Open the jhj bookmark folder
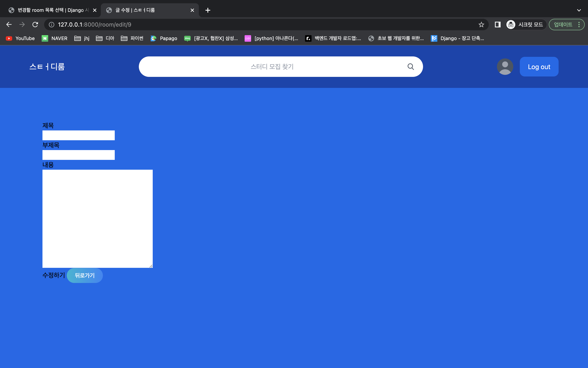This screenshot has height=368, width=588. pyautogui.click(x=82, y=38)
